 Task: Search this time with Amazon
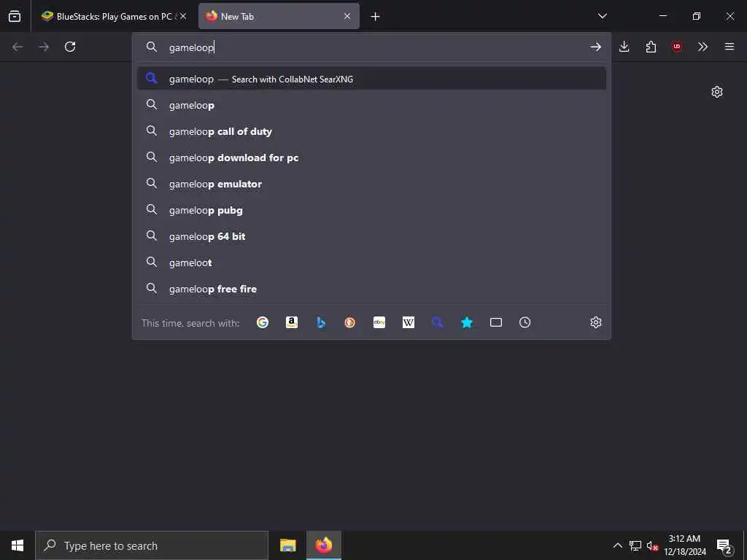click(292, 322)
